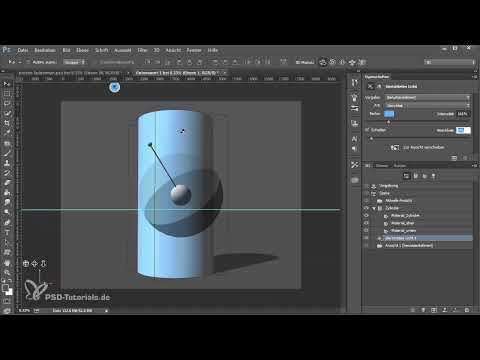The height and width of the screenshot is (360, 480).
Task: Select the Eyedropper tool
Action: (7, 133)
